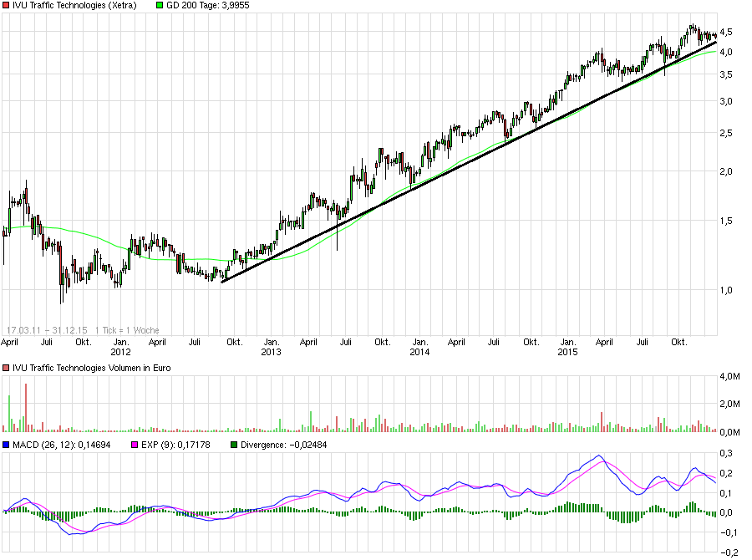Toggle the MACD indicator display
Viewport: 752px width, 560px height.
pos(6,445)
